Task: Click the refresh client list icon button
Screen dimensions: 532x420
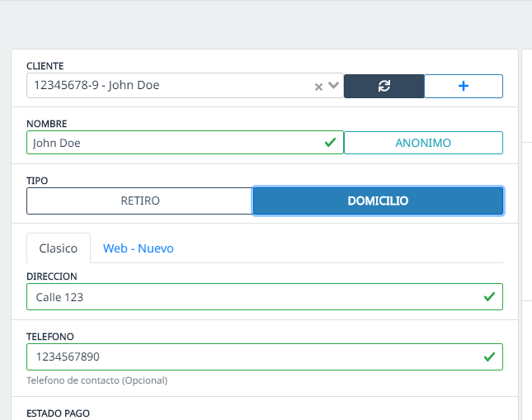Action: click(x=384, y=86)
